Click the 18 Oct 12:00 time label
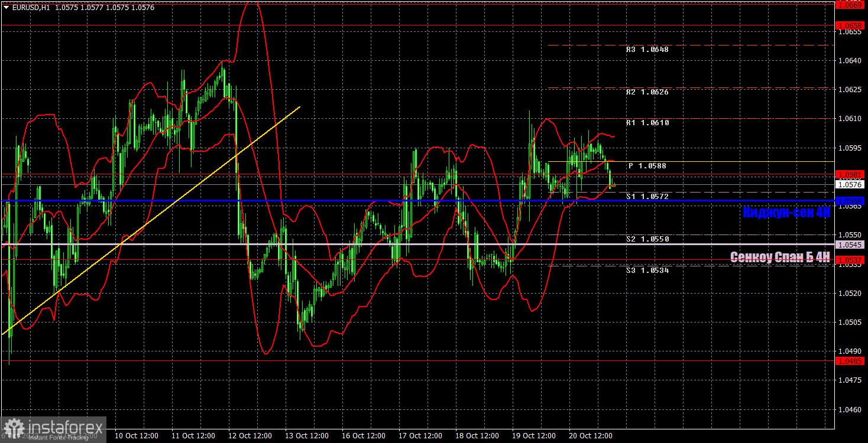868x443 pixels. coord(477,436)
